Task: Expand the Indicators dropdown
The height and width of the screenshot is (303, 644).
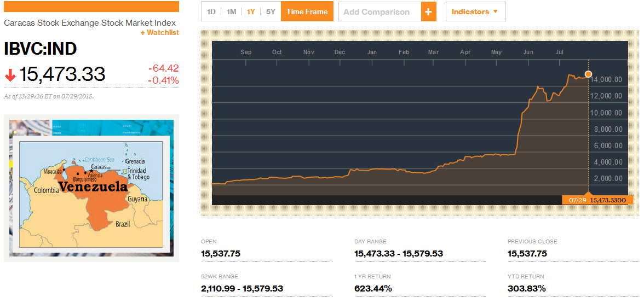Action: click(475, 11)
